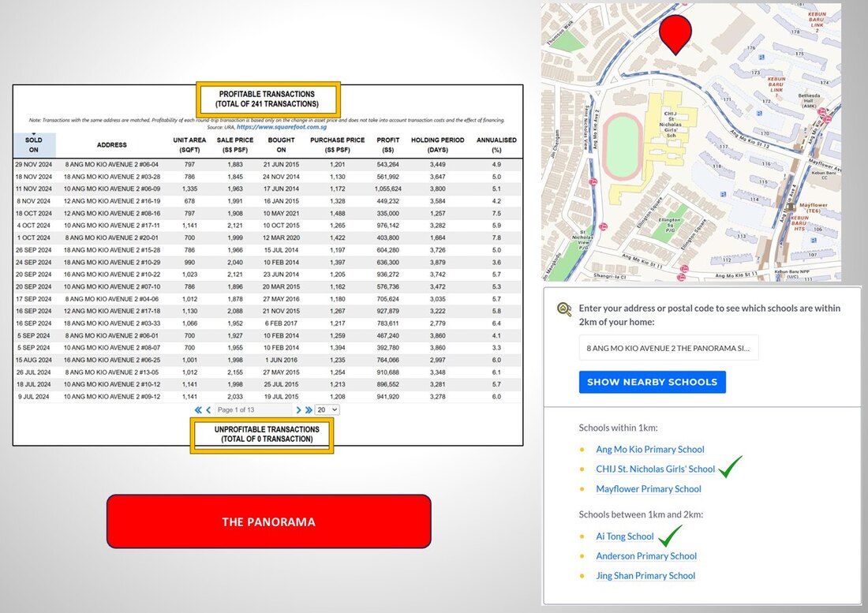Image resolution: width=868 pixels, height=613 pixels.
Task: Open the squarefoot.com.sg source link
Action: coord(281,127)
